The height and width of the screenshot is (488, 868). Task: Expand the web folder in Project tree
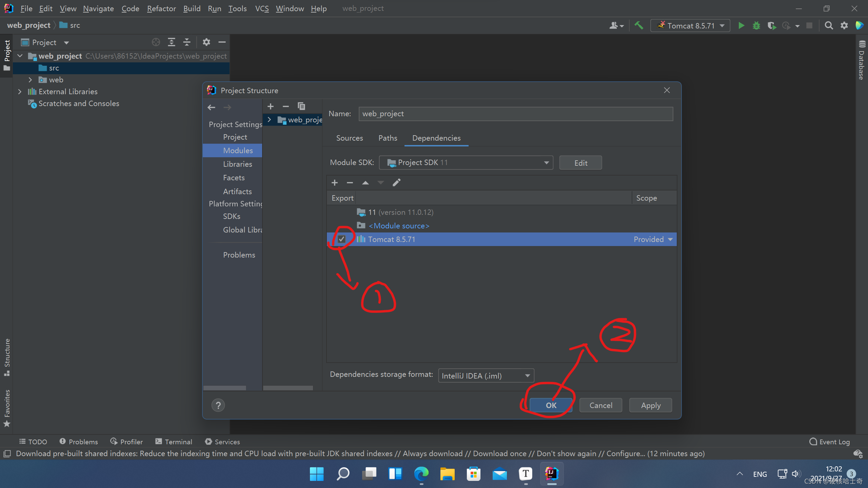tap(30, 80)
